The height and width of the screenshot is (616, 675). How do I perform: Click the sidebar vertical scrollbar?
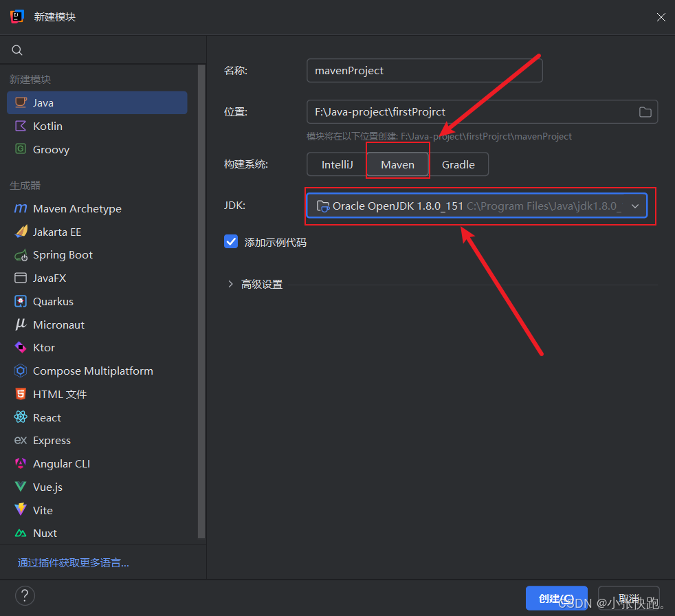click(201, 301)
